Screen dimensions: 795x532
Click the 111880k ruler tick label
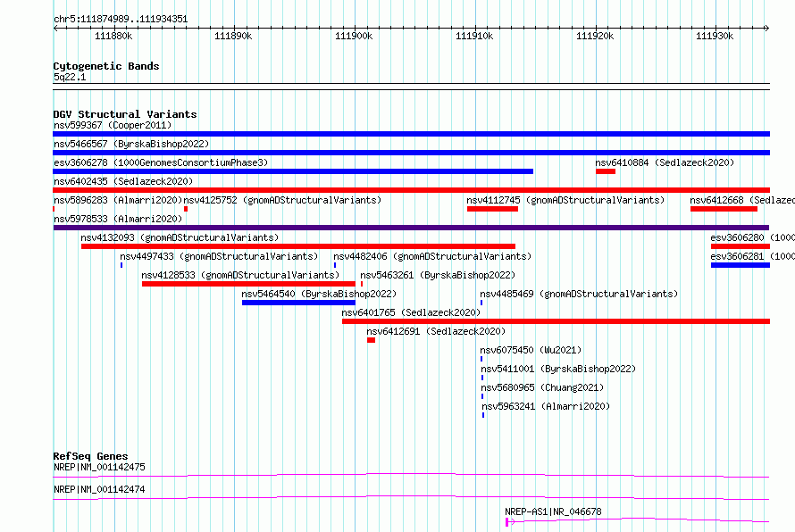(113, 36)
